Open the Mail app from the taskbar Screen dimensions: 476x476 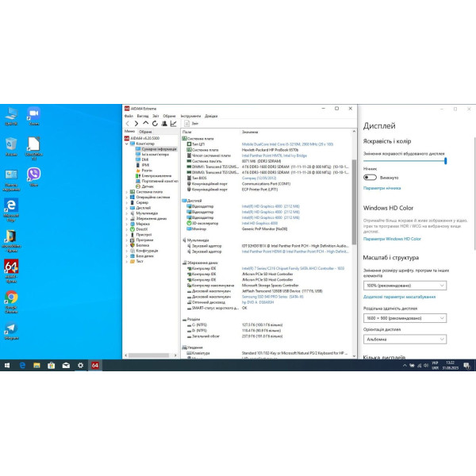pos(66,366)
